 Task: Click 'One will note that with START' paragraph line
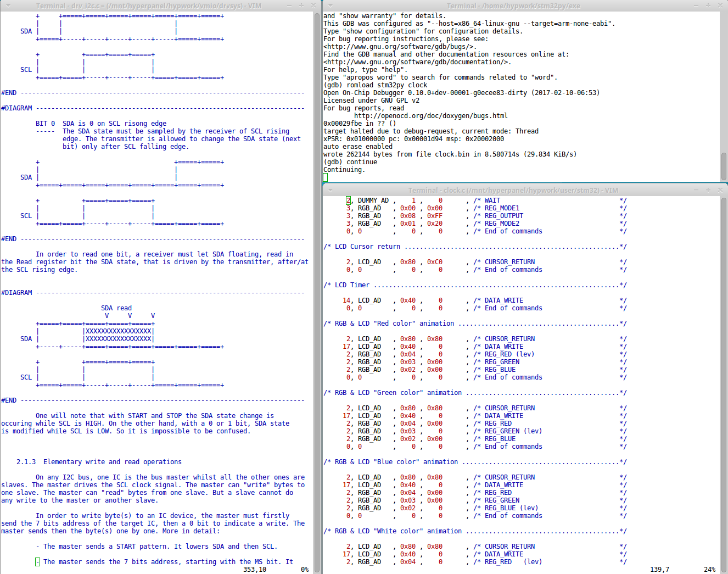coord(155,416)
